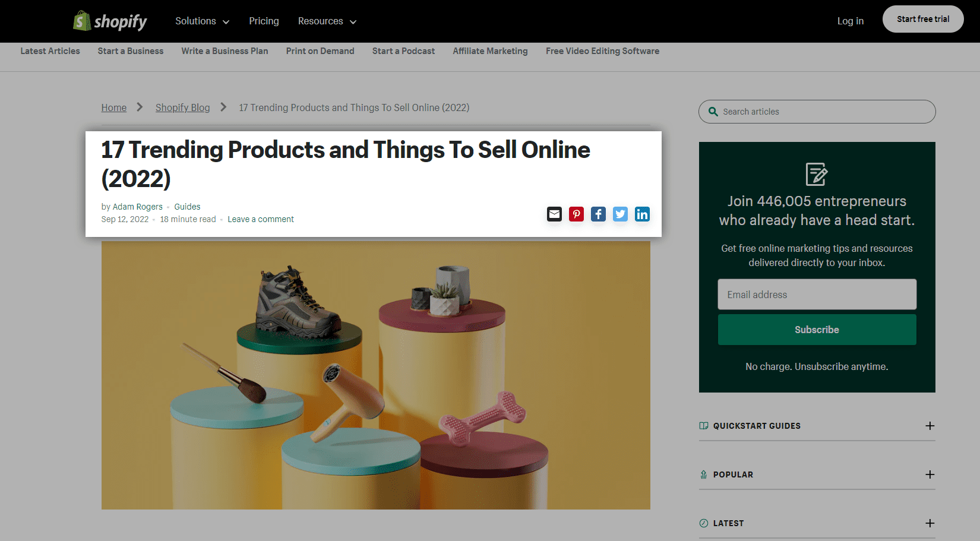Viewport: 980px width, 541px height.
Task: Share article on Twitter
Action: [x=620, y=214]
